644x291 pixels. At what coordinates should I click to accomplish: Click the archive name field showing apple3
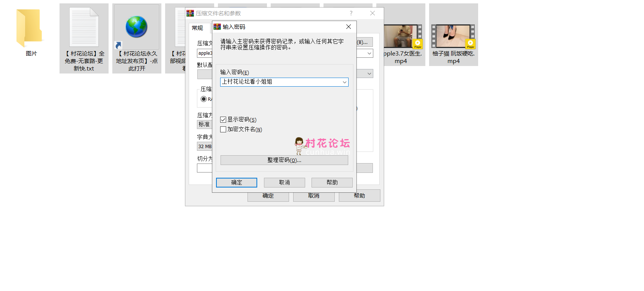pos(205,53)
